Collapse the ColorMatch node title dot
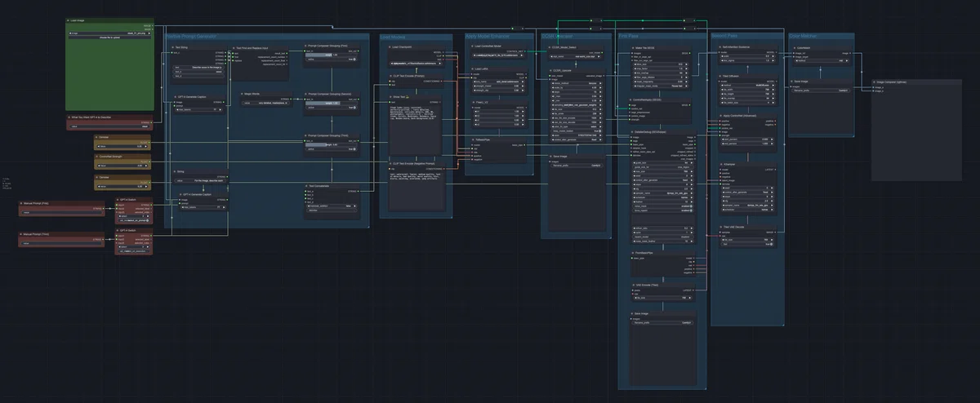The height and width of the screenshot is (403, 980). click(x=793, y=47)
